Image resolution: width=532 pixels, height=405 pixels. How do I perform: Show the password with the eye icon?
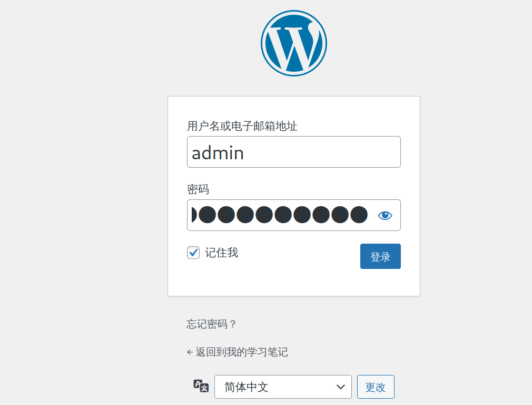coord(385,215)
